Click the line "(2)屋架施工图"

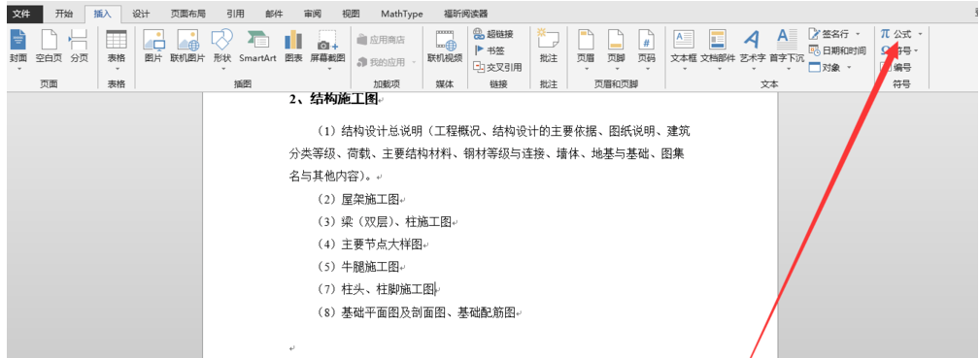[x=358, y=199]
